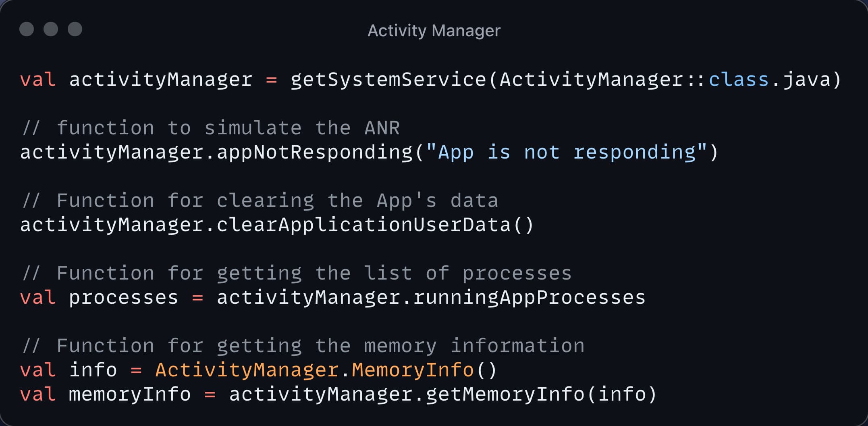
Task: Click the comment about clearing App's data
Action: [260, 201]
